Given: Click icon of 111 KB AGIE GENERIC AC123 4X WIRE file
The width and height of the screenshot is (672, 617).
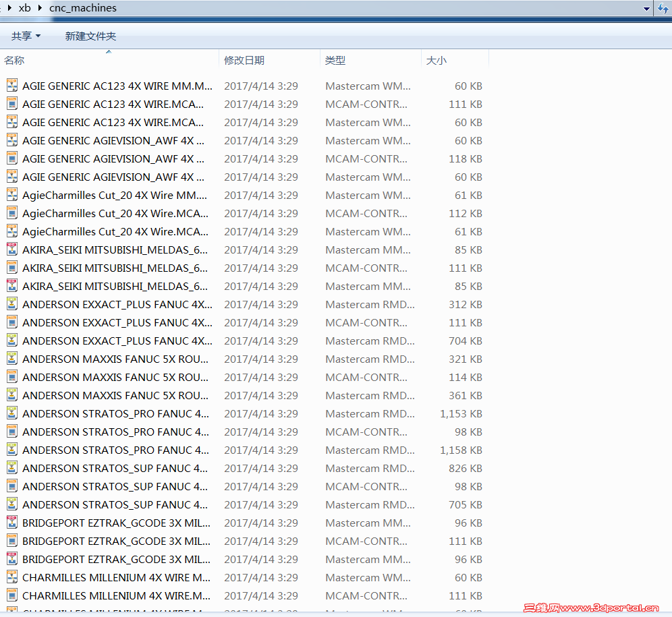Looking at the screenshot, I should coord(12,104).
